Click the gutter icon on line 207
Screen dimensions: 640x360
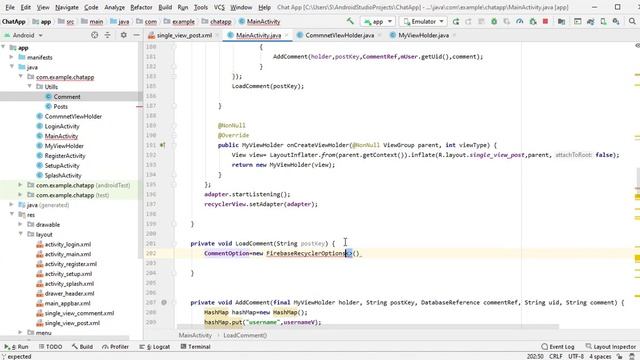[x=164, y=302]
